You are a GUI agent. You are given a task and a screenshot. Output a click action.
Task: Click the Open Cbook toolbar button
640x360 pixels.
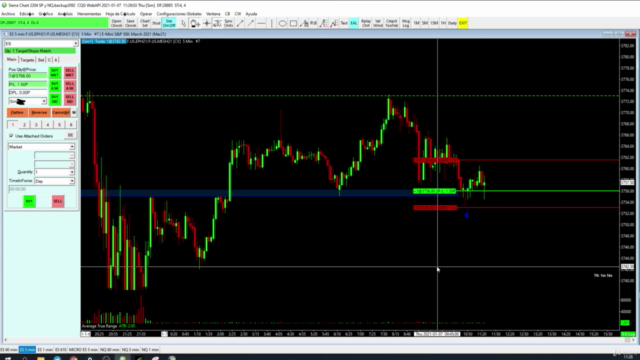(x=116, y=23)
